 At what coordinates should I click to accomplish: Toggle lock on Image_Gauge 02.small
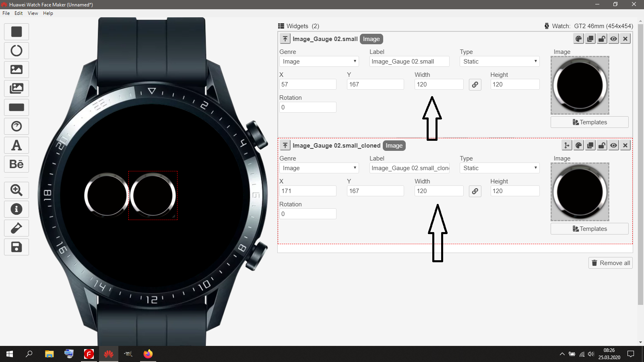click(602, 39)
